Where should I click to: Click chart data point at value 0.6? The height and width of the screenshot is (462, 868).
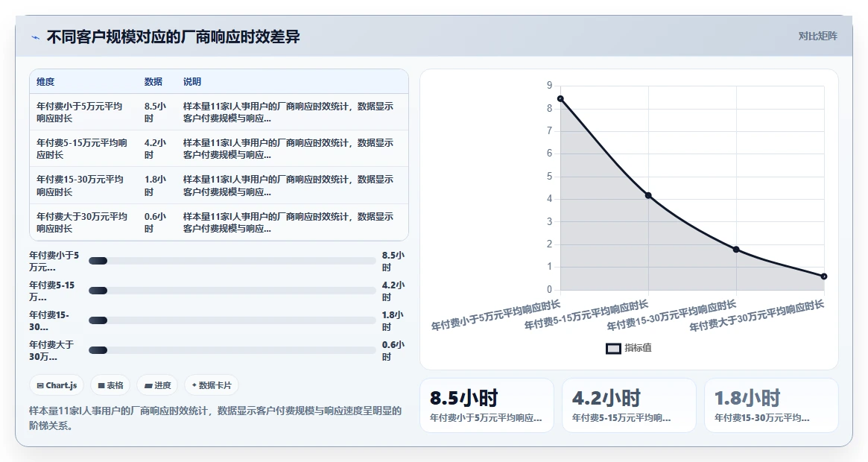[824, 276]
